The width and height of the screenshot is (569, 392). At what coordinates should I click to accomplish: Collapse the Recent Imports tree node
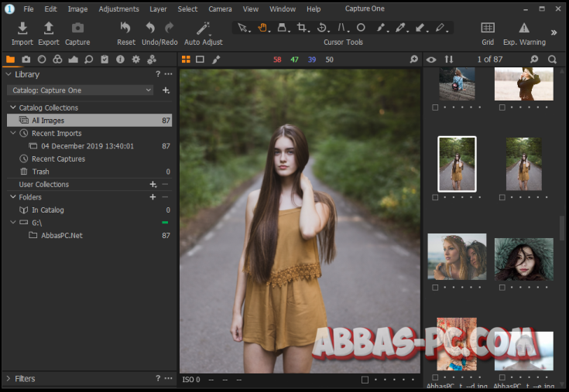[13, 133]
